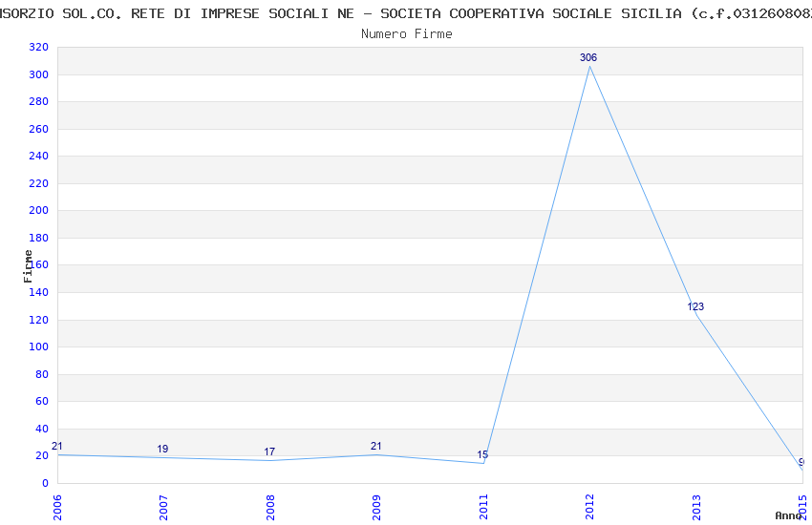The image size is (812, 525).
Task: Click the 21 data label at 2006
Action: 57,446
